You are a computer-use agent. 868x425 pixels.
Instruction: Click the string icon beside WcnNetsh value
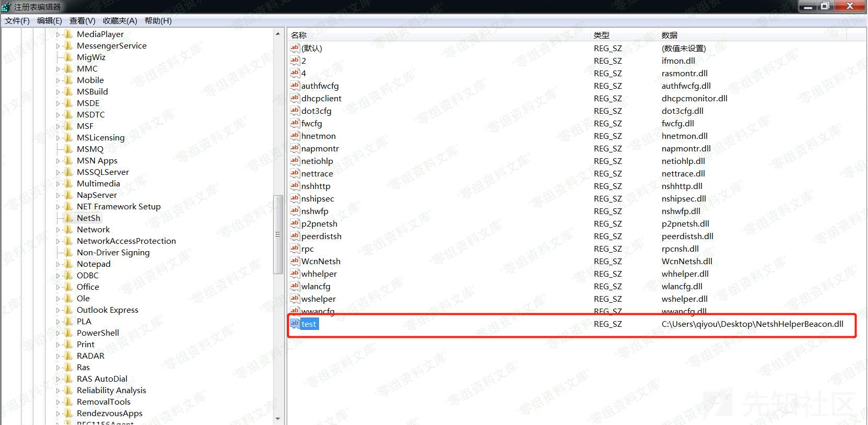tap(295, 261)
